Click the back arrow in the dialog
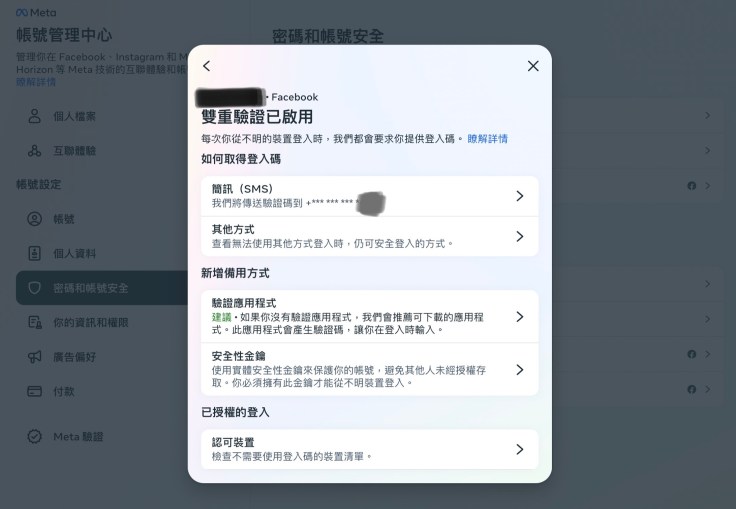 pyautogui.click(x=207, y=66)
